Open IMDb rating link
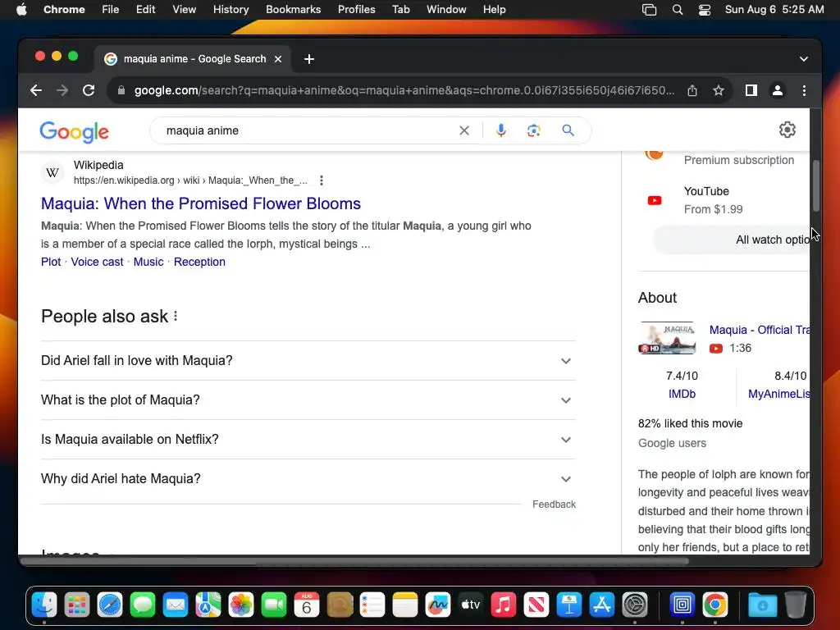 (682, 394)
